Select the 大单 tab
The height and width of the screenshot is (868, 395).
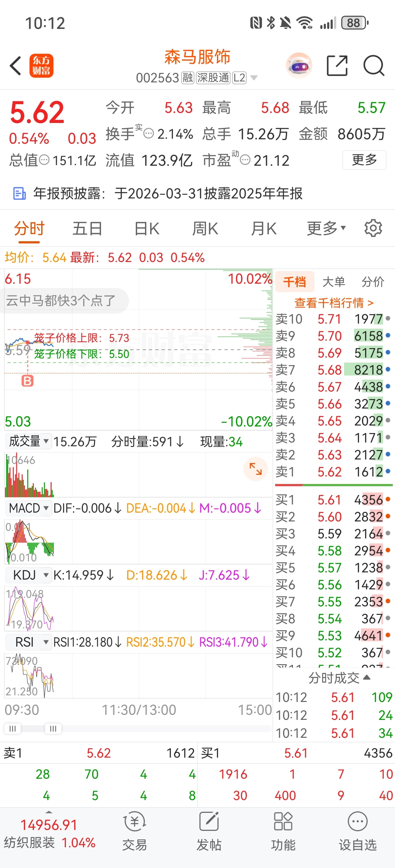click(334, 282)
